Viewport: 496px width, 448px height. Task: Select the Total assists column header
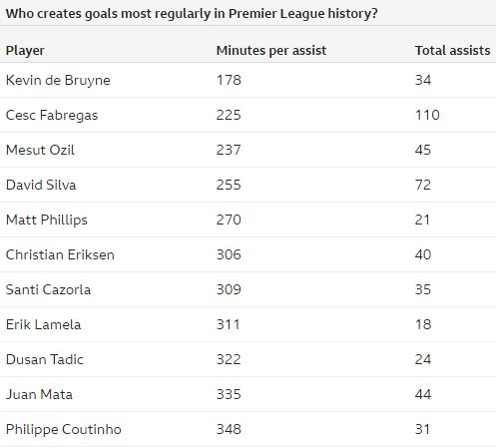click(452, 51)
